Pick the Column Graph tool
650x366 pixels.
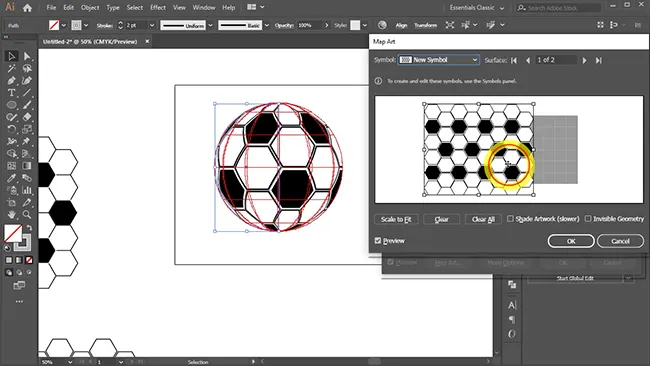pos(27,190)
